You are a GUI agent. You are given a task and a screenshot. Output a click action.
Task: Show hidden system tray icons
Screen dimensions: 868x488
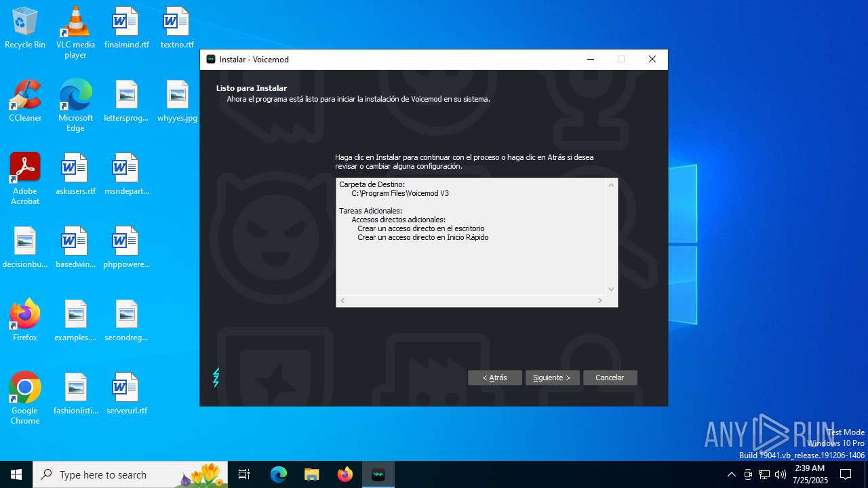731,474
